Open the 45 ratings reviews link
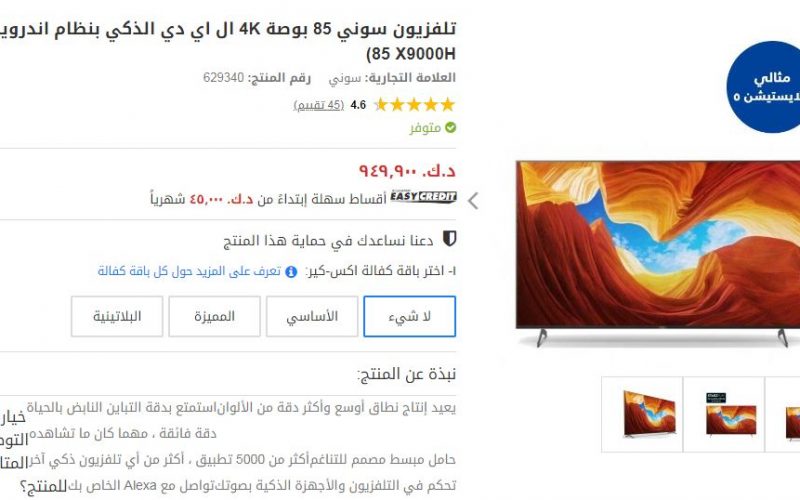This screenshot has height=500, width=800. (x=318, y=105)
